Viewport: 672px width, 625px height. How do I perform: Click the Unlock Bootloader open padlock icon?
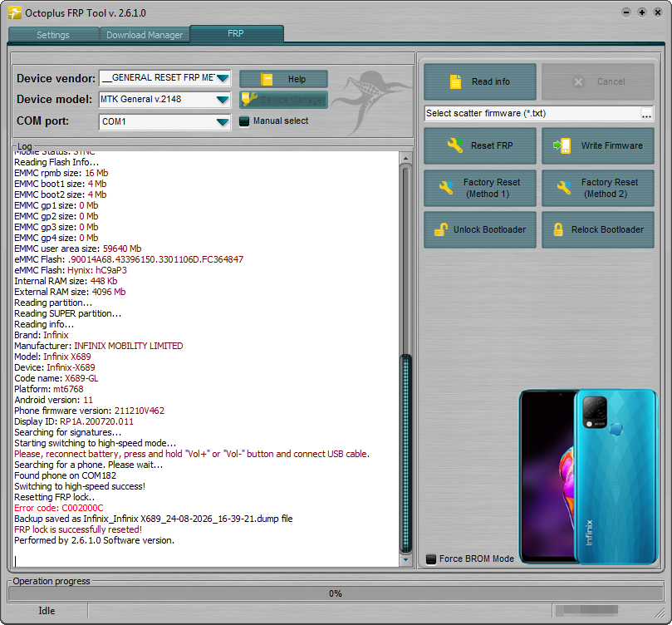tap(441, 229)
